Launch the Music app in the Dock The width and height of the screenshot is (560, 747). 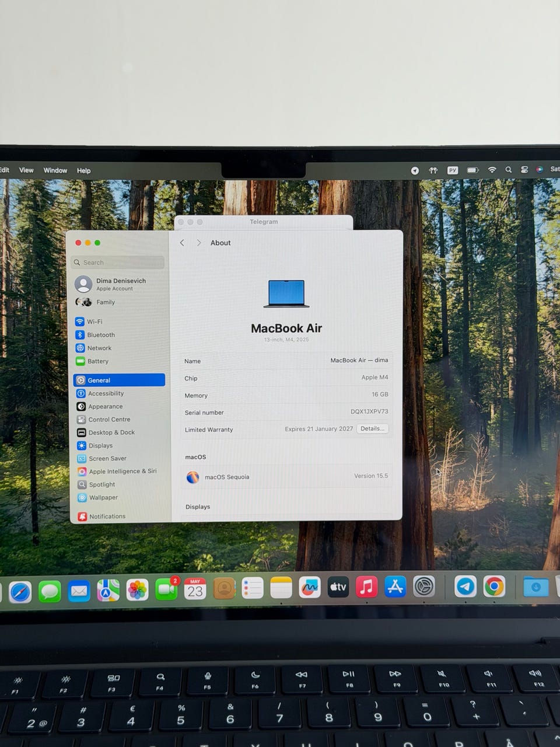click(366, 587)
